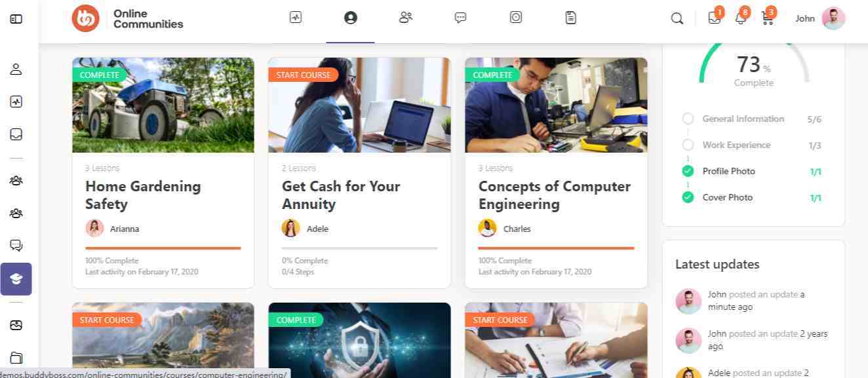
Task: Click the Work Experience status circle
Action: (688, 145)
